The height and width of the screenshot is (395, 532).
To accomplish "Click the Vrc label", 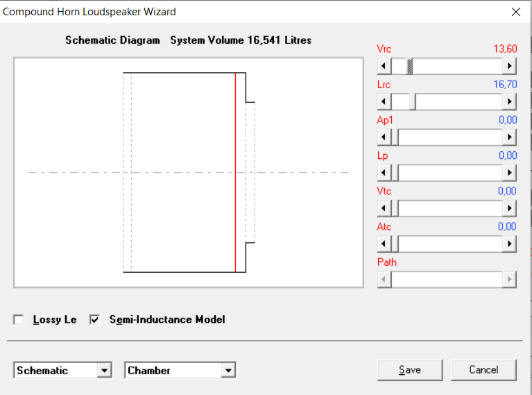I will pyautogui.click(x=384, y=49).
